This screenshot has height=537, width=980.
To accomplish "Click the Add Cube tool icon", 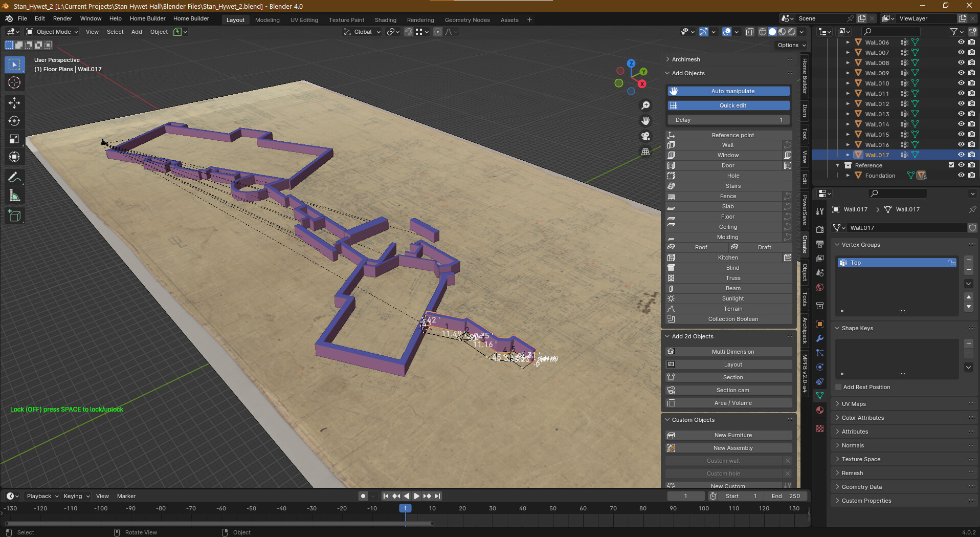I will click(14, 216).
